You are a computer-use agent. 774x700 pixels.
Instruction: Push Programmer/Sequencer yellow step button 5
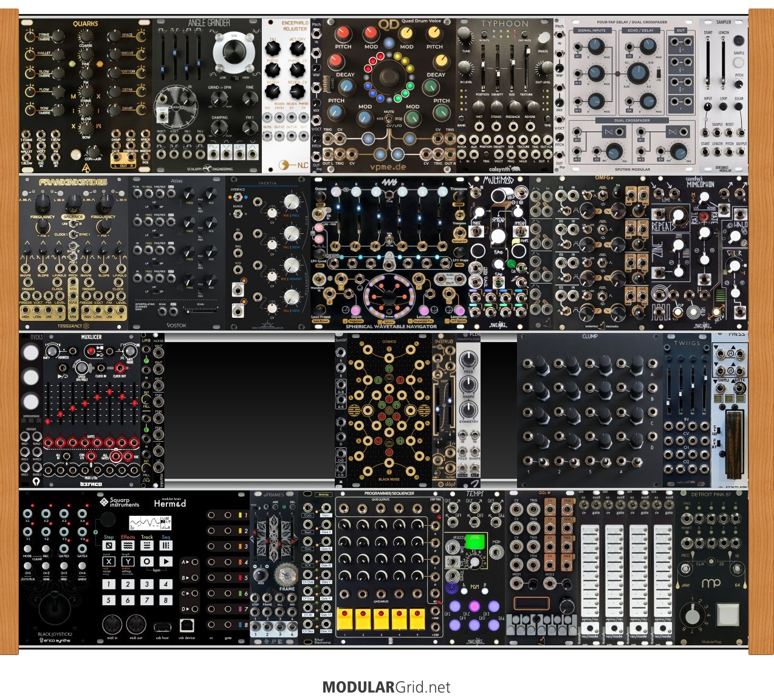coord(417,619)
